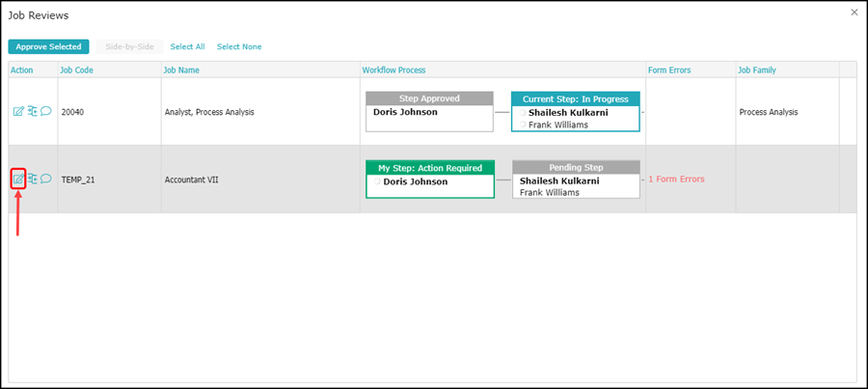Click the edit icon for TEMP_21
Image resolution: width=868 pixels, height=389 pixels.
click(18, 179)
